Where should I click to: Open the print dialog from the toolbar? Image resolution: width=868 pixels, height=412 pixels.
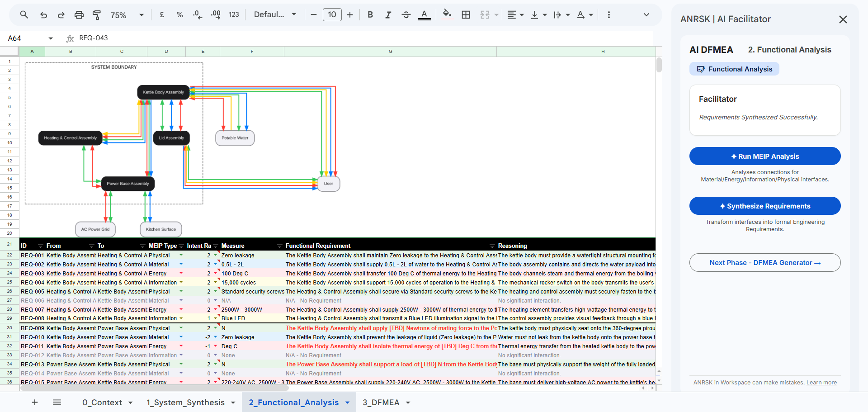(x=79, y=15)
